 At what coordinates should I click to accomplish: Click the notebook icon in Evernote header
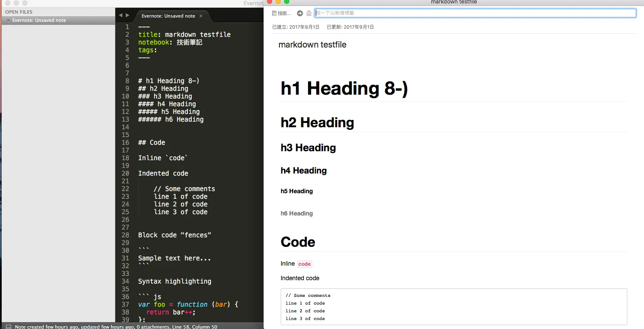coord(274,13)
